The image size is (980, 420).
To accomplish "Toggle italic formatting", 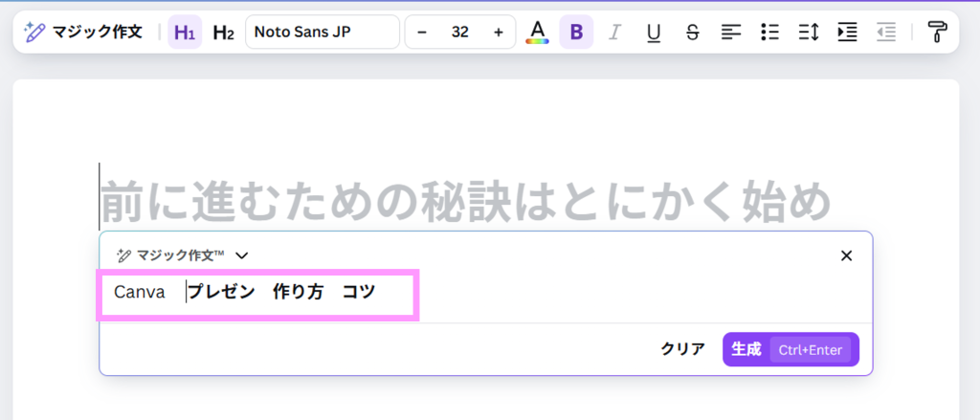I will click(614, 33).
